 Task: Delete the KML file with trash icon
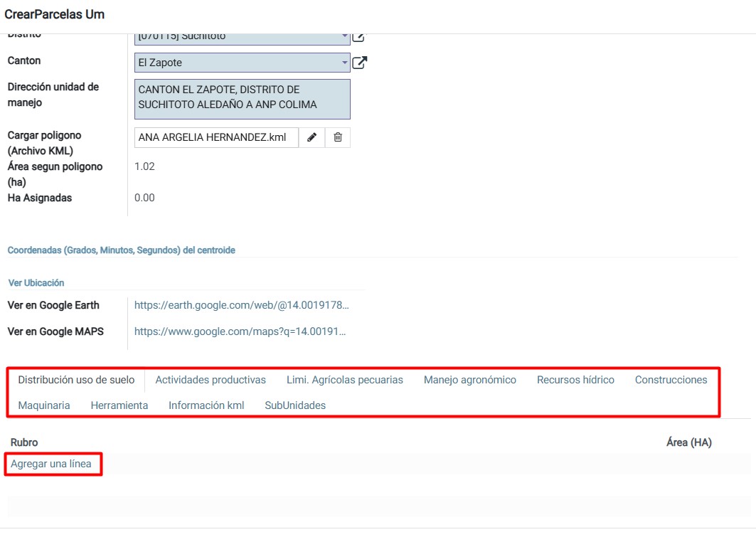(338, 137)
